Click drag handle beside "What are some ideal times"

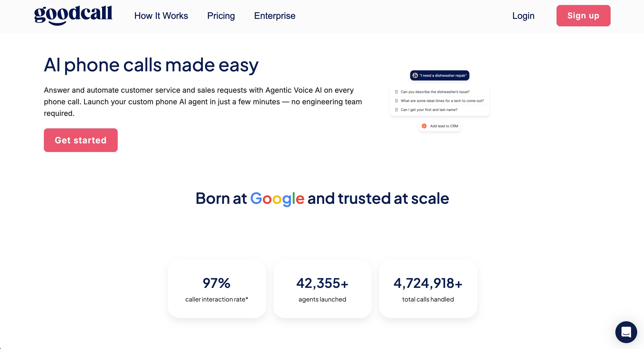click(397, 101)
